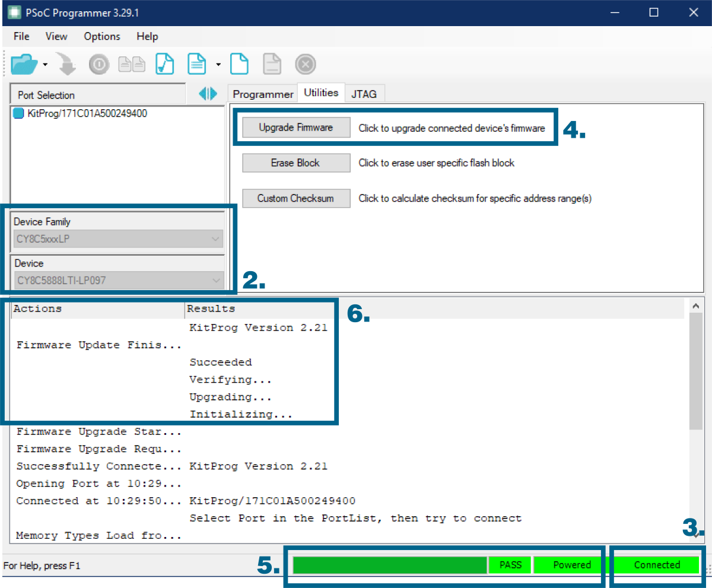Select the Utilities tab
Screen dimensions: 712x588
point(321,93)
